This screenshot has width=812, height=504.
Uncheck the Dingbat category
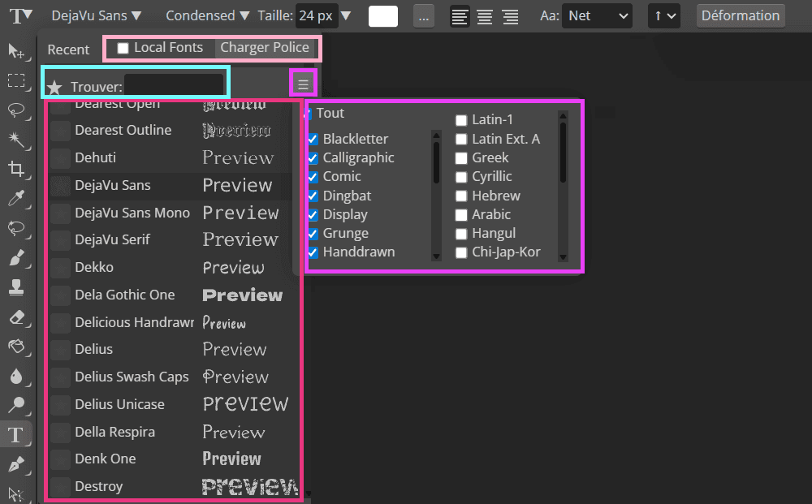click(x=313, y=196)
